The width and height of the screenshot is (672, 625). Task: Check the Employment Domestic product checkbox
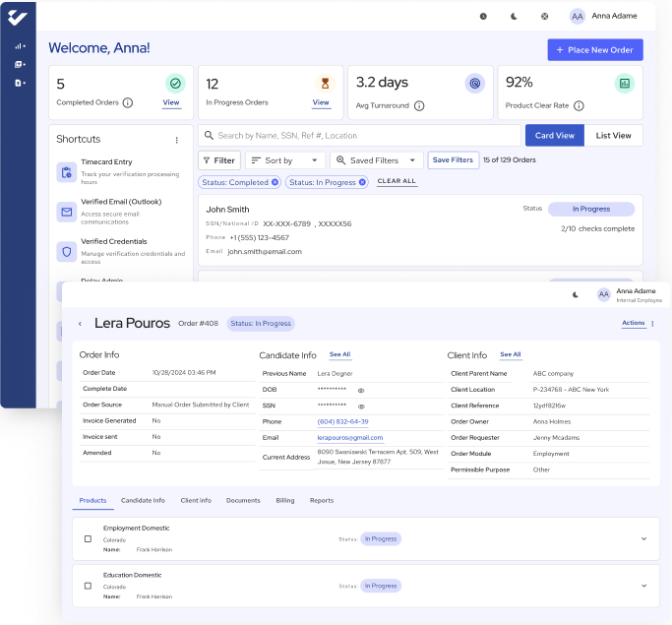pos(88,538)
